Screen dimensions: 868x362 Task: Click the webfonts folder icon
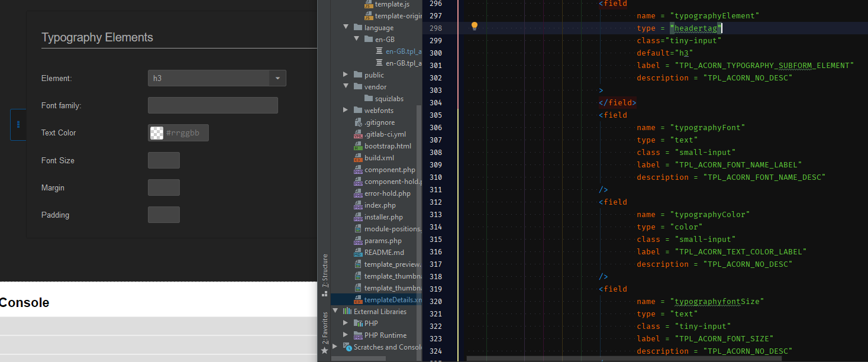(357, 110)
